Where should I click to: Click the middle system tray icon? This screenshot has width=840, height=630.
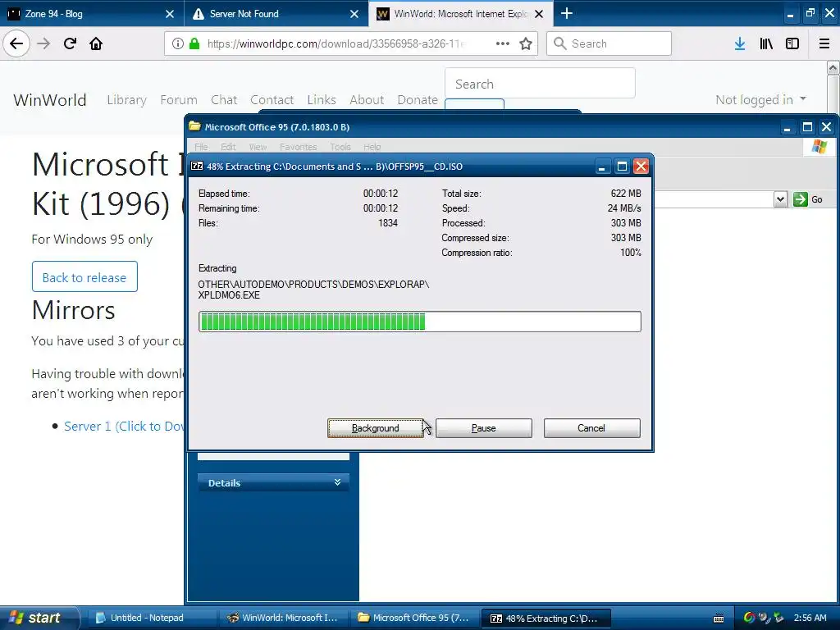click(765, 618)
